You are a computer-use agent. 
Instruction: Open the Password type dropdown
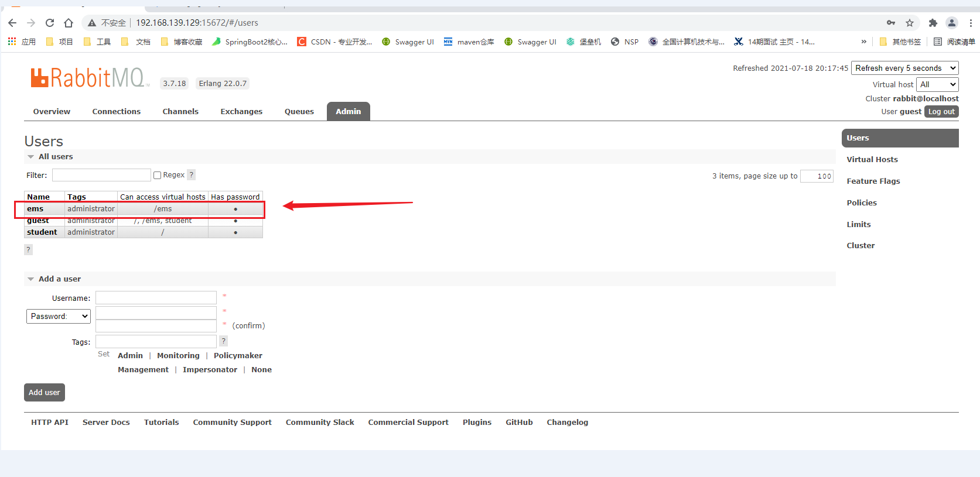point(59,316)
